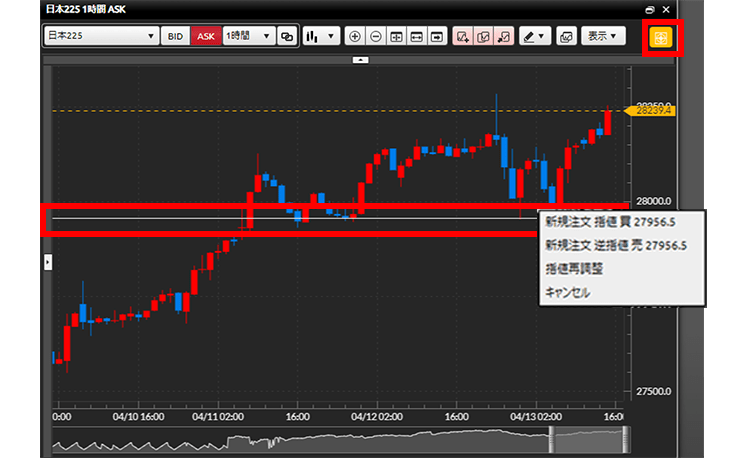The image size is (744, 458).
Task: Expand the left side panel arrow
Action: (x=48, y=262)
